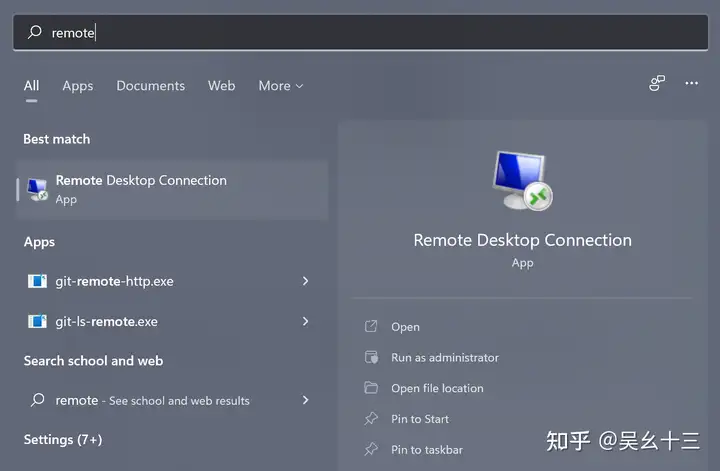720x471 pixels.
Task: Click inside the search text field
Action: (360, 33)
